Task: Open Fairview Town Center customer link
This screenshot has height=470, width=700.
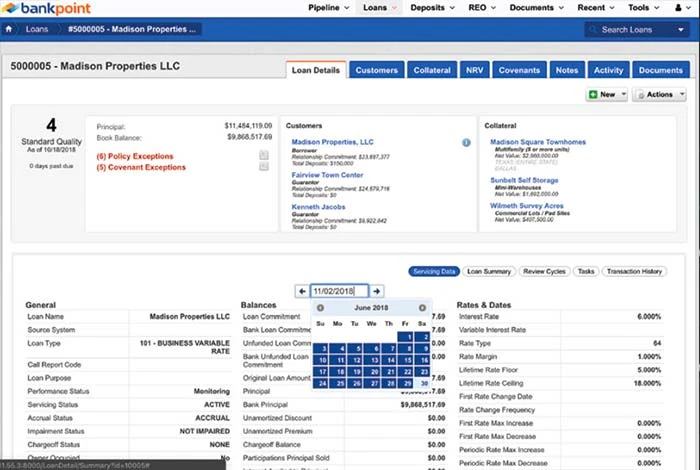Action: tap(319, 175)
